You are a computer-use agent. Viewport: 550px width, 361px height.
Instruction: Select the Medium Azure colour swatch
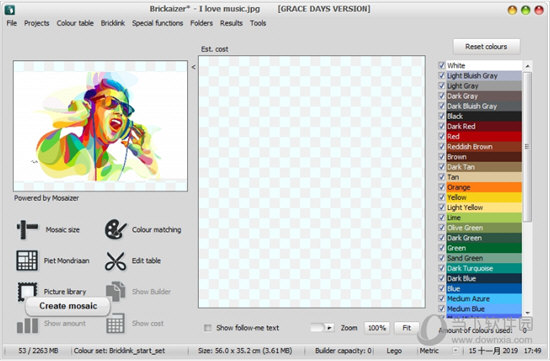click(x=484, y=299)
